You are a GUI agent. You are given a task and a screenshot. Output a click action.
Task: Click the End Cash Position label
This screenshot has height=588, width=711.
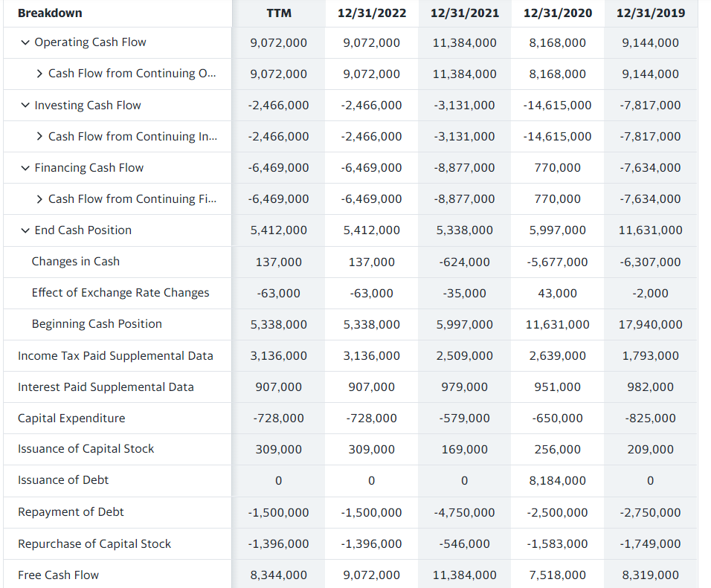(83, 230)
